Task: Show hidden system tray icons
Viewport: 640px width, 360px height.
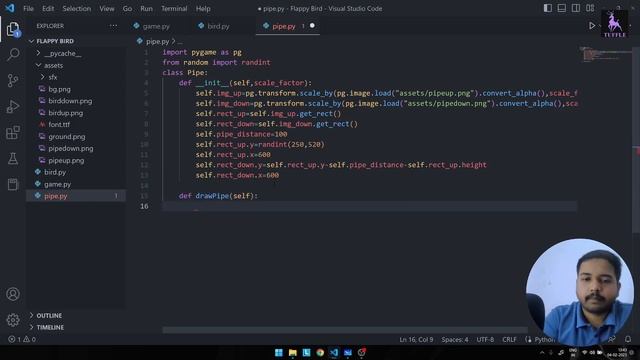Action: [x=542, y=353]
